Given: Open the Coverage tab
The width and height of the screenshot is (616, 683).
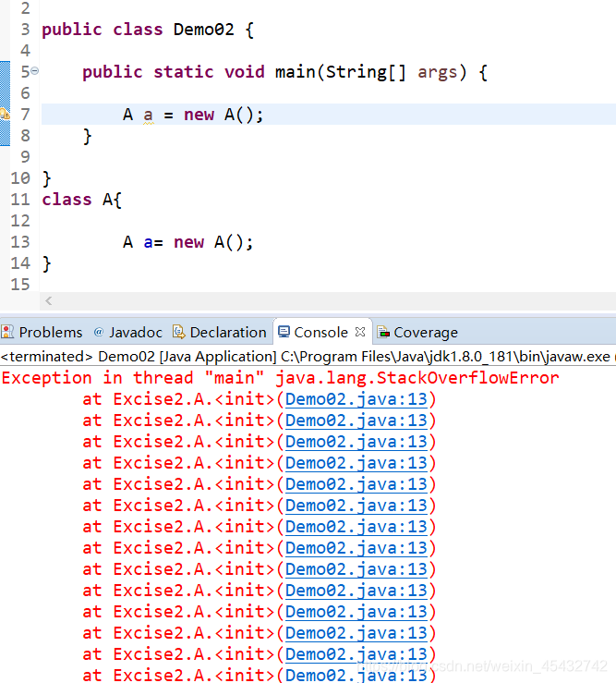Looking at the screenshot, I should pos(418,333).
